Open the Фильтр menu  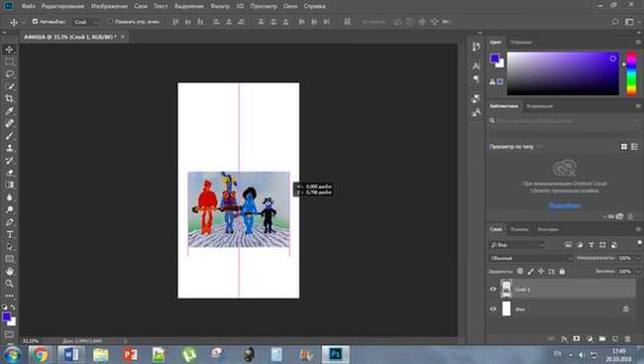coord(220,6)
